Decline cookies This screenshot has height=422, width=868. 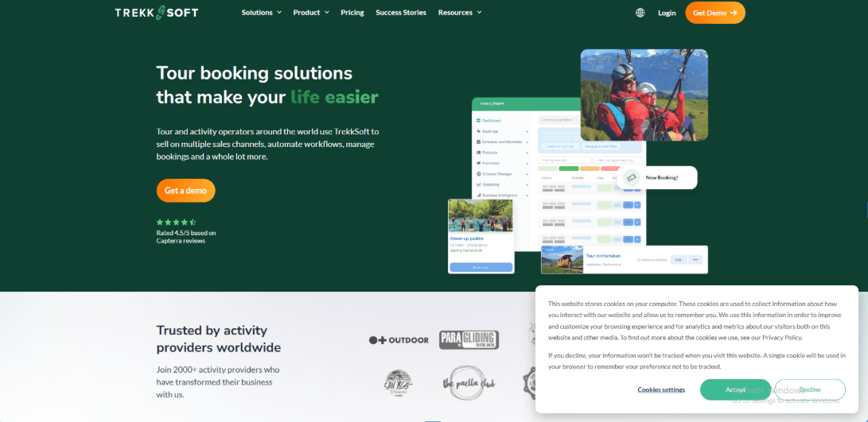[x=810, y=389]
